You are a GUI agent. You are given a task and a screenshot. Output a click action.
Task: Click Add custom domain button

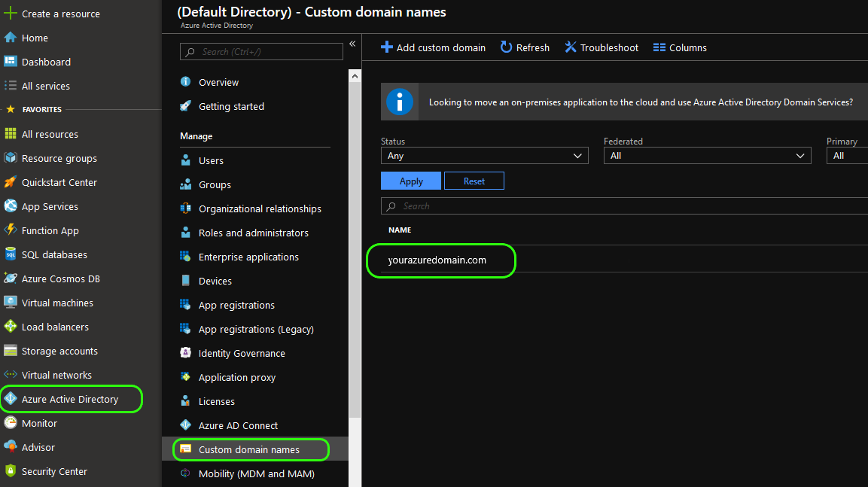[433, 47]
